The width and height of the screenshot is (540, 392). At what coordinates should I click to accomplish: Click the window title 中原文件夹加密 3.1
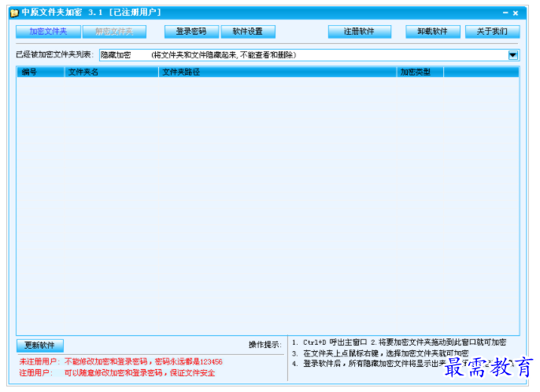pos(62,13)
